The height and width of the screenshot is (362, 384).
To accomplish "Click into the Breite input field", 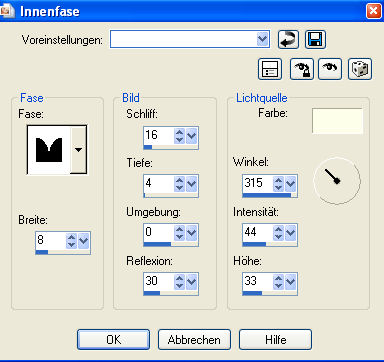I will [51, 240].
